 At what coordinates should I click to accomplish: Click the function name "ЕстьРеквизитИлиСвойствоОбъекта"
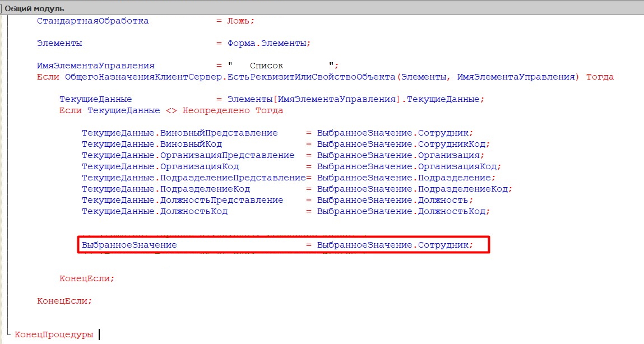[311, 77]
